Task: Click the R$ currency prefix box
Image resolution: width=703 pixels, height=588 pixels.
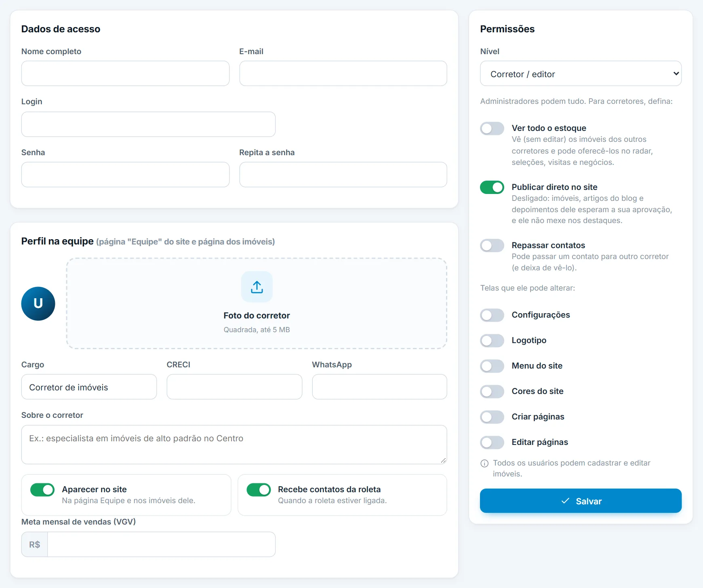Action: 35,544
